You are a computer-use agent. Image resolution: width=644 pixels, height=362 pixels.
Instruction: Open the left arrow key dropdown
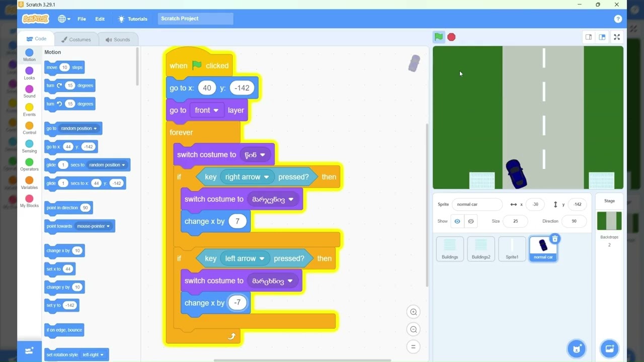pos(245,258)
